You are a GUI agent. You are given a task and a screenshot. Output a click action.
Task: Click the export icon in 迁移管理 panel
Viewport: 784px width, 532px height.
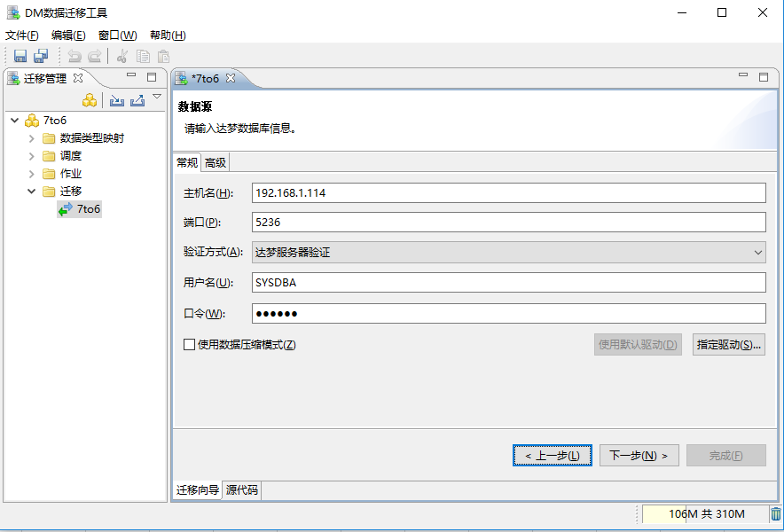[137, 100]
